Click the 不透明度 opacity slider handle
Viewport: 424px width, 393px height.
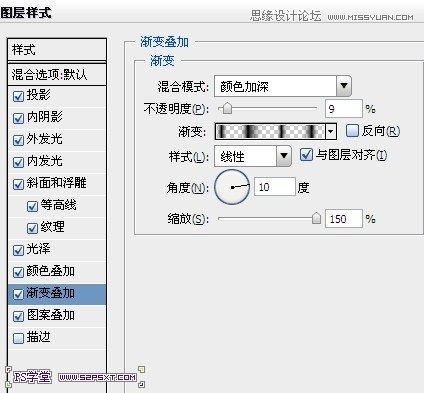pyautogui.click(x=227, y=108)
